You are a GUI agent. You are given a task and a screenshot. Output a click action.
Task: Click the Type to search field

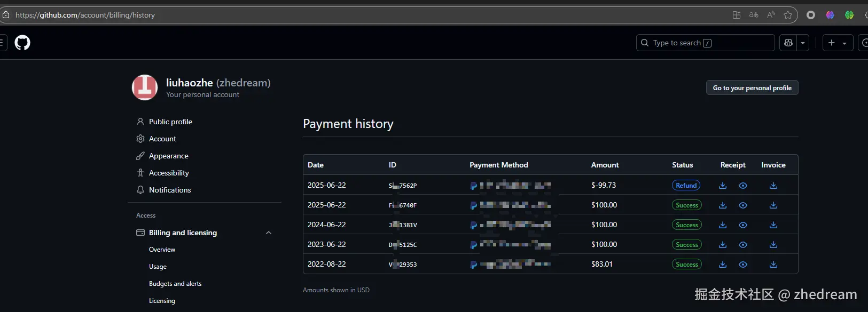(705, 43)
